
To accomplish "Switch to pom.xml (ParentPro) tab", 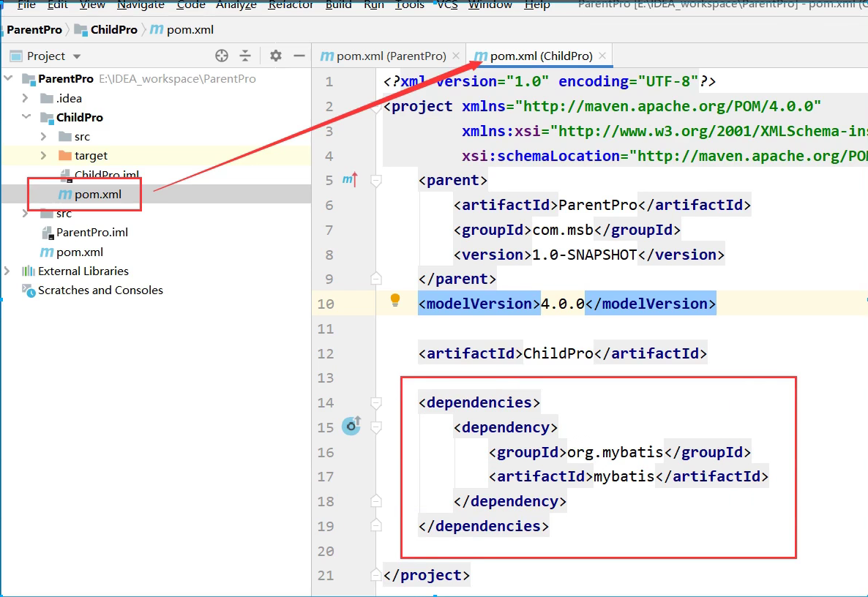I will pyautogui.click(x=391, y=56).
